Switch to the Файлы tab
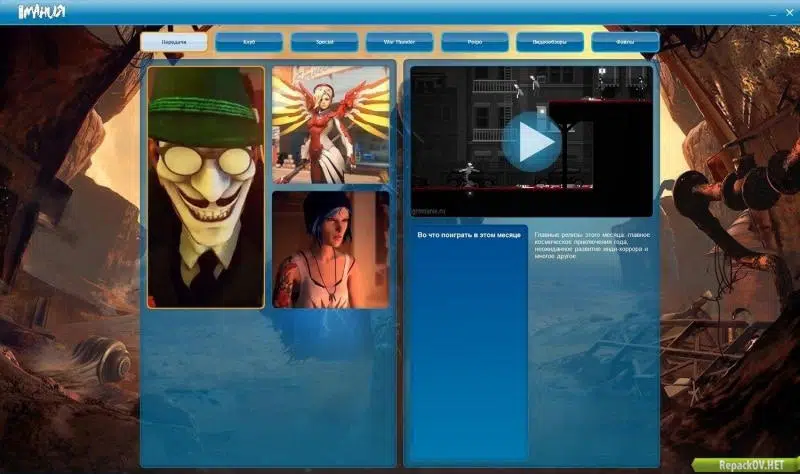Viewport: 800px width, 474px height. tap(625, 42)
